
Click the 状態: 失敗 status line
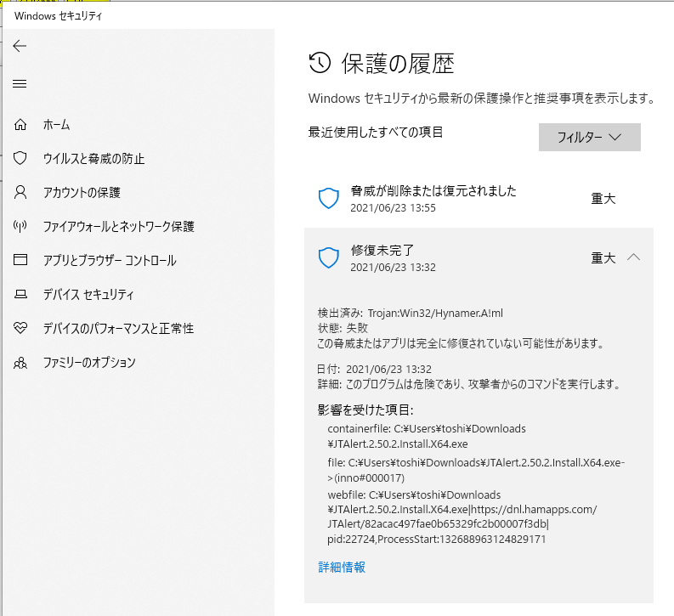(343, 328)
